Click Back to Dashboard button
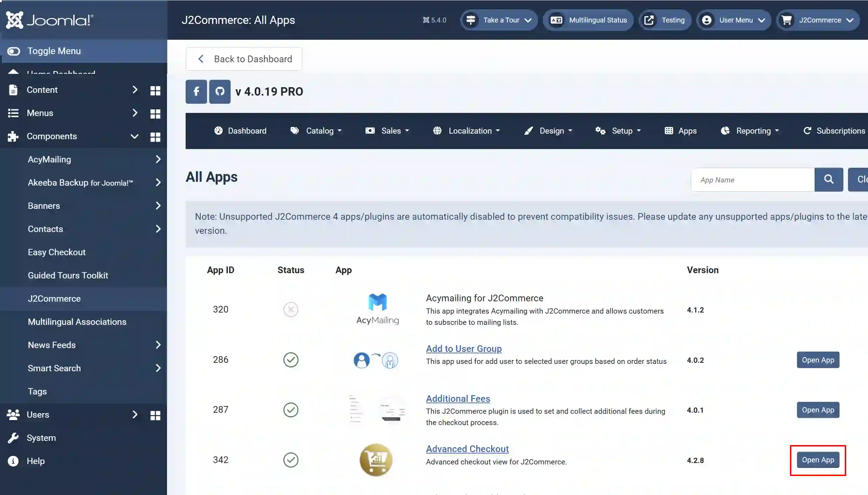The image size is (868, 495). click(x=244, y=59)
